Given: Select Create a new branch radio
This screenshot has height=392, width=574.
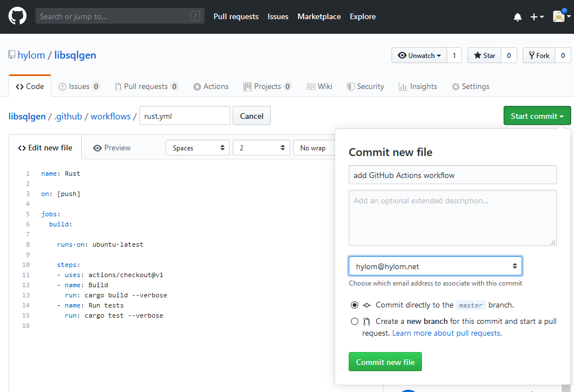Looking at the screenshot, I should 354,322.
